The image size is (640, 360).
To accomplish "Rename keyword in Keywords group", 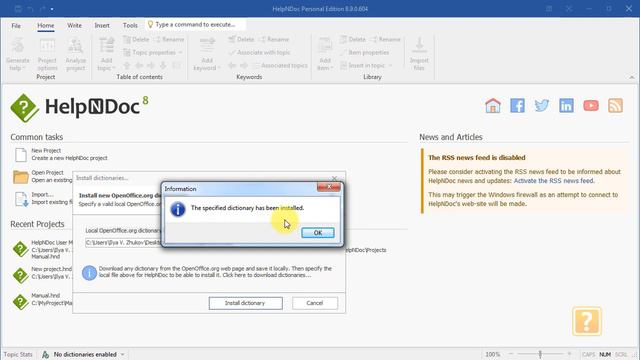I will tap(274, 39).
